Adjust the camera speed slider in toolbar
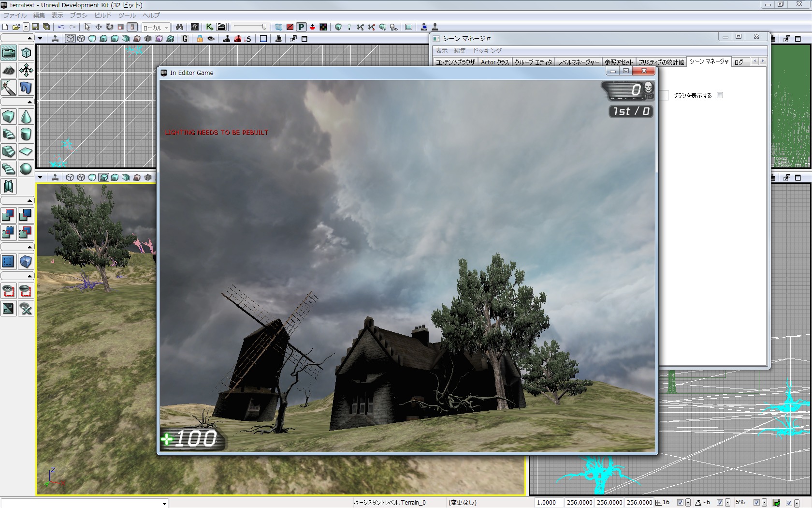 click(250, 27)
